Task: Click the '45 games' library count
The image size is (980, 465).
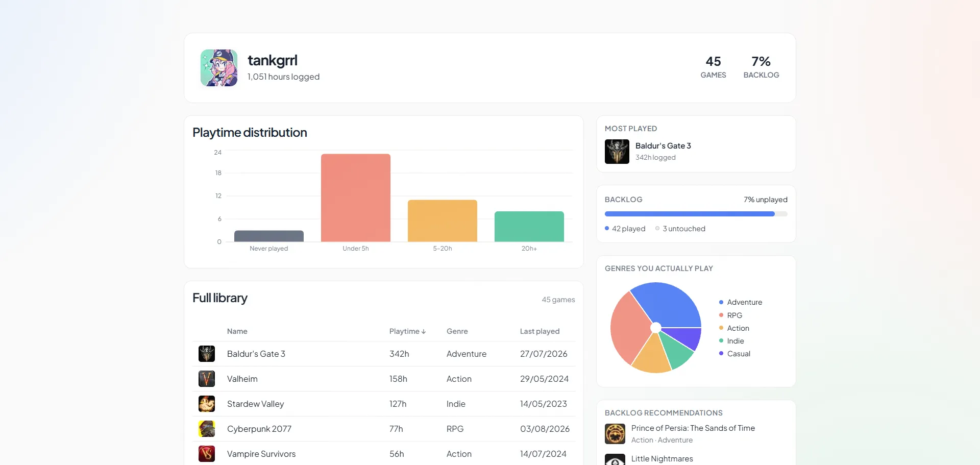Action: pyautogui.click(x=558, y=300)
